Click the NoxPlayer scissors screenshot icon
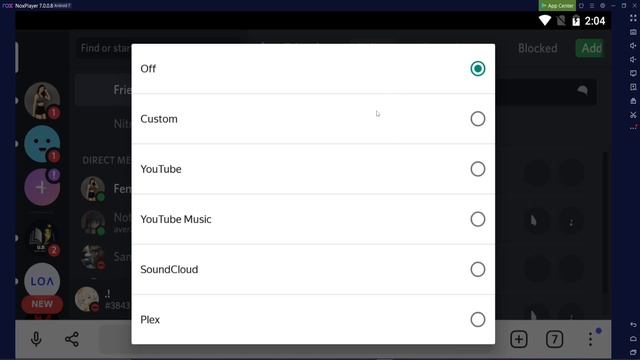Screen dimensions: 640x360 pyautogui.click(x=633, y=115)
